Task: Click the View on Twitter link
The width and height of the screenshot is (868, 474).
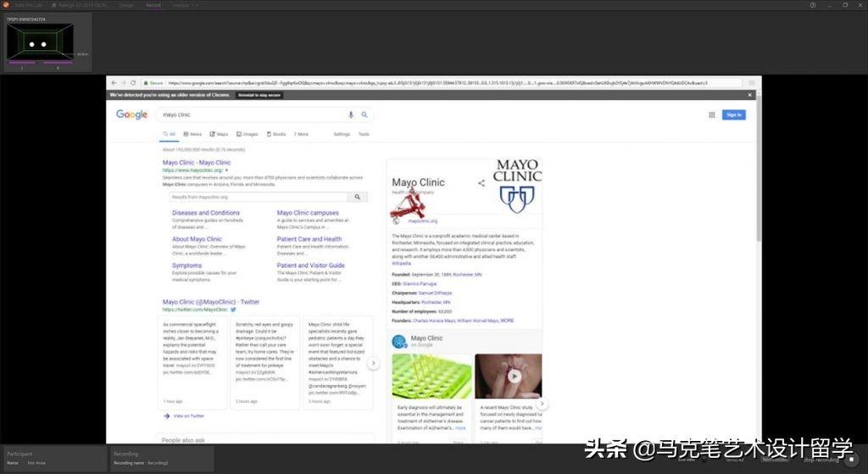Action: point(189,415)
